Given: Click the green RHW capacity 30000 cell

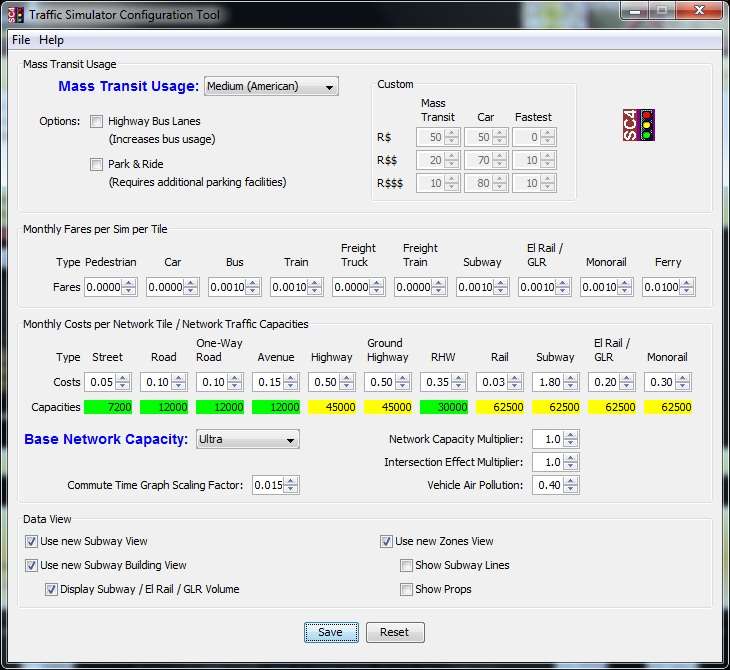Looking at the screenshot, I should pyautogui.click(x=444, y=407).
